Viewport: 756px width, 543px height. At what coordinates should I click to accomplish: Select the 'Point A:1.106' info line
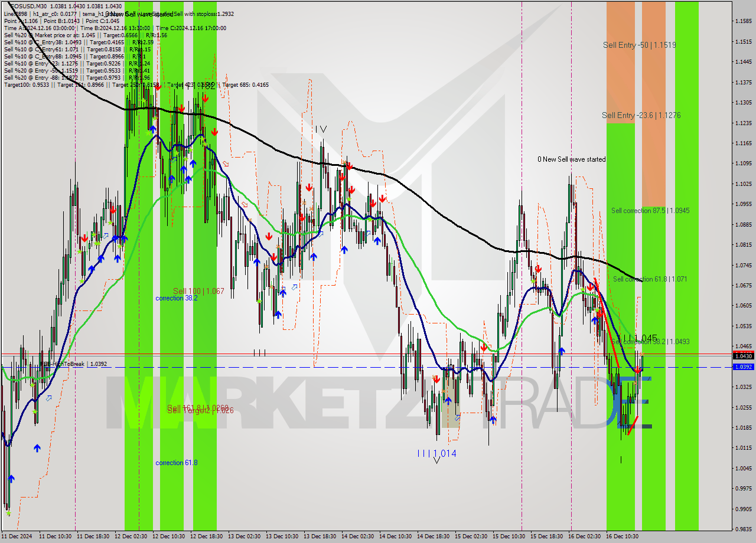21,21
